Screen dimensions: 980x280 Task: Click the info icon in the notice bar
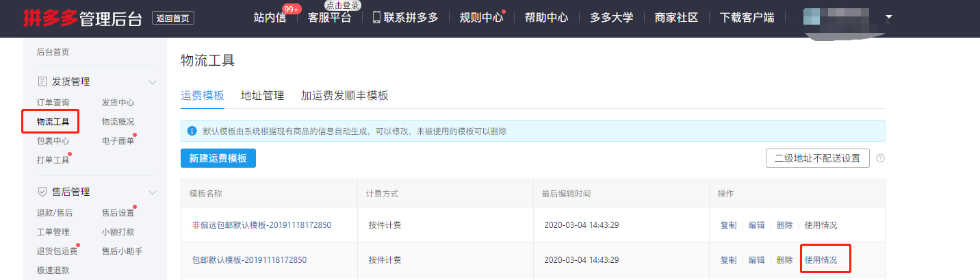tap(192, 131)
